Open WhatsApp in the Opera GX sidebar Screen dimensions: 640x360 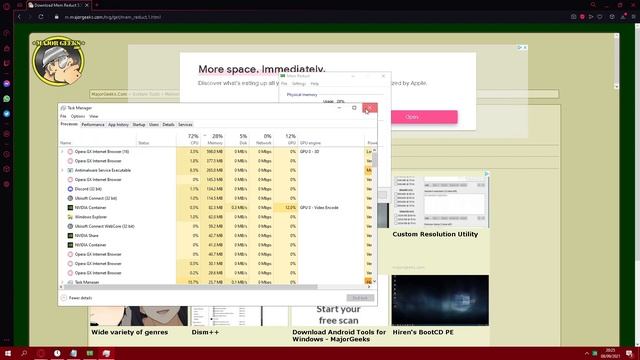click(7, 99)
